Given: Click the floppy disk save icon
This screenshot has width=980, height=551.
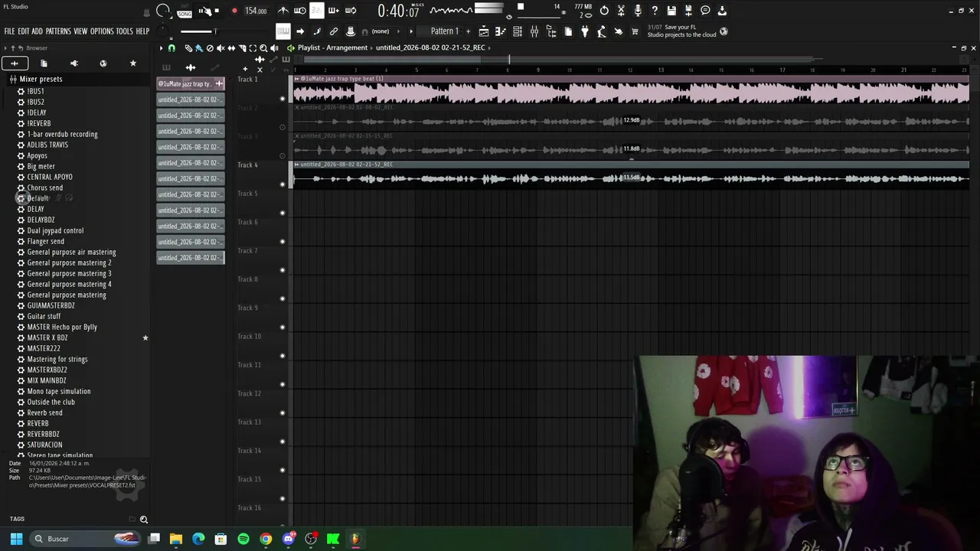Looking at the screenshot, I should click(x=671, y=11).
